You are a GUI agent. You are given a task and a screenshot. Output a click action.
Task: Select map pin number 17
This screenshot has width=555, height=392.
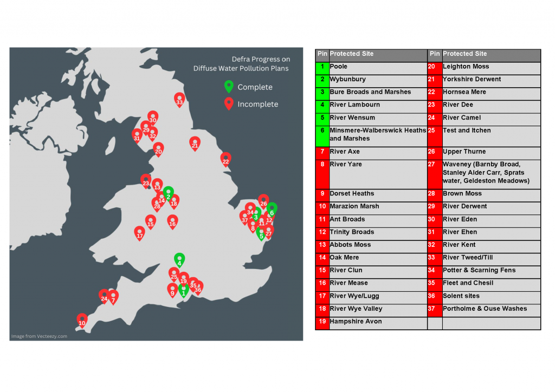[x=139, y=233]
